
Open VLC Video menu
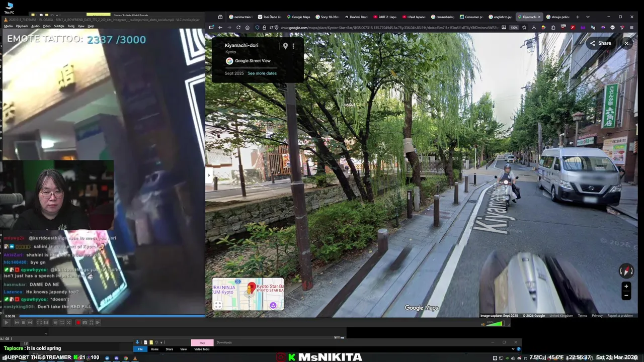(x=47, y=26)
